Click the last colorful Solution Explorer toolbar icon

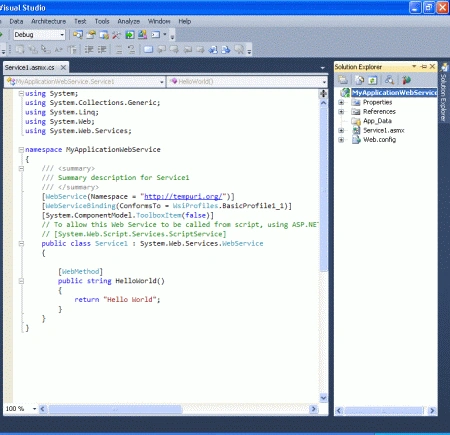click(x=406, y=80)
